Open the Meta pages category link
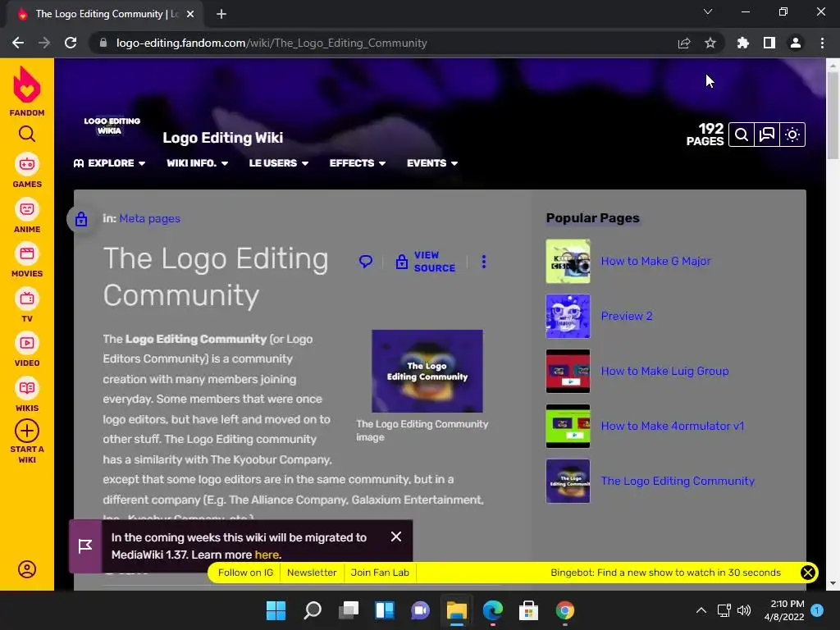Viewport: 840px width, 630px height. tap(149, 218)
